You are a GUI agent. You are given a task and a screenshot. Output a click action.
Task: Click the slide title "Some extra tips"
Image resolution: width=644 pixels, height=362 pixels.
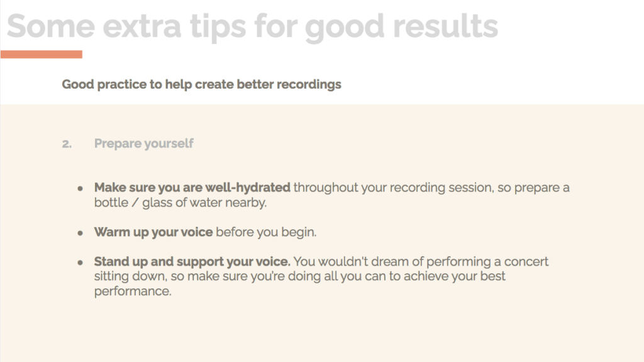point(126,26)
